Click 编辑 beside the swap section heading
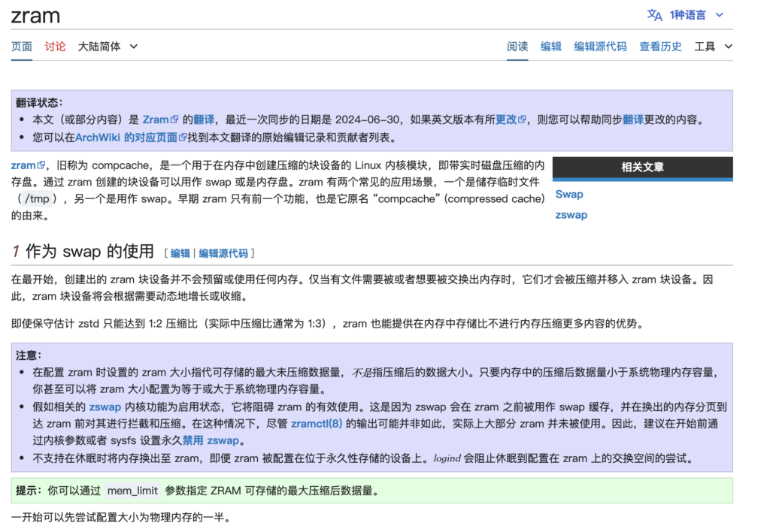770x532 pixels. 180,253
